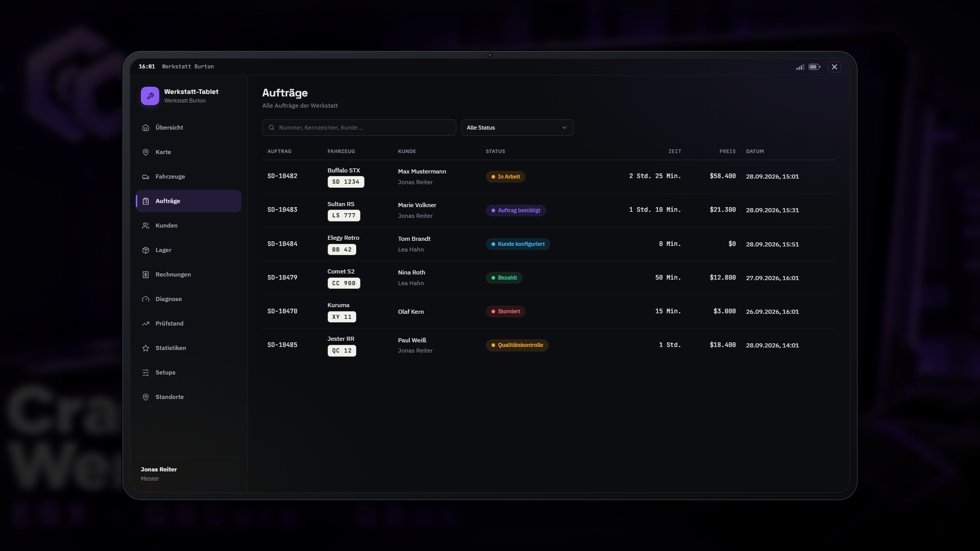Click the Qualitätskontrolle status badge
980x551 pixels.
coord(517,345)
